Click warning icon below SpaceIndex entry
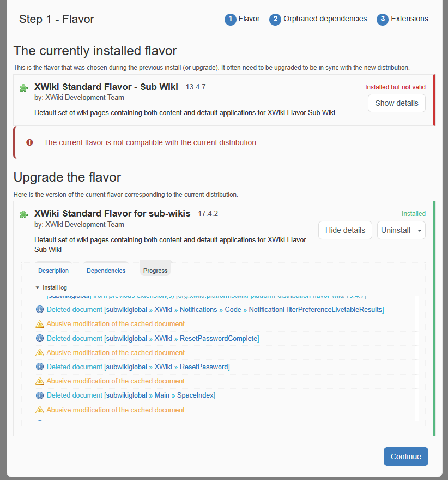Image resolution: width=448 pixels, height=480 pixels. (40, 410)
